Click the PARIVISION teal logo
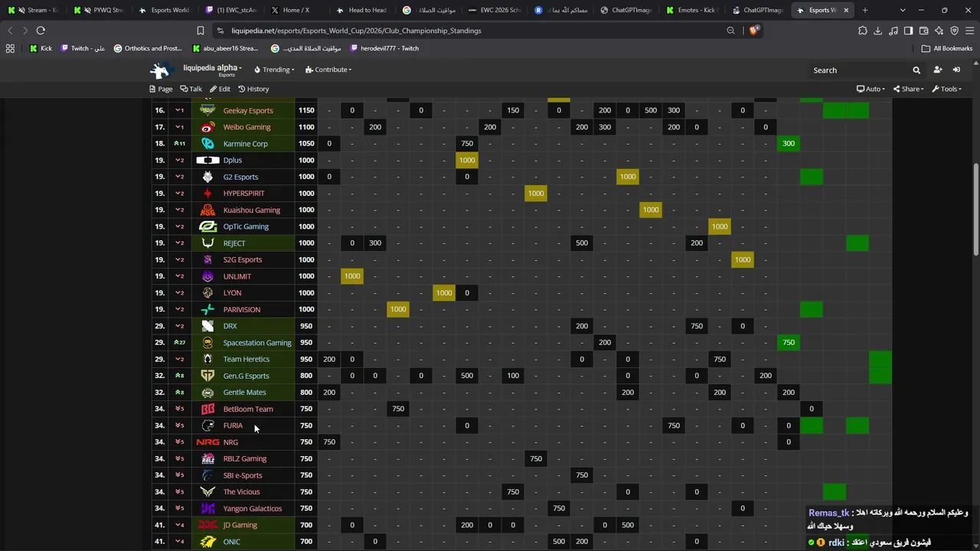Screen dimensions: 980x551 (x=207, y=309)
